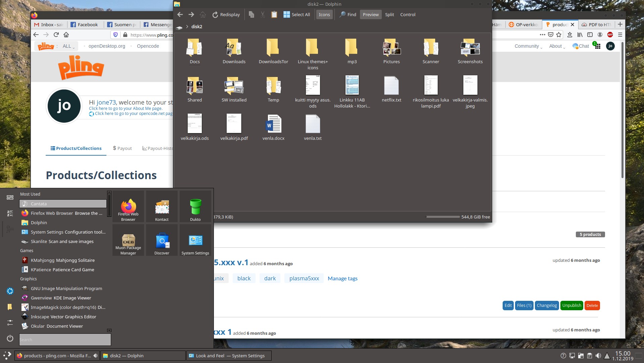Open System Settings tile in launcher favorites
The image size is (644, 363).
[195, 240]
